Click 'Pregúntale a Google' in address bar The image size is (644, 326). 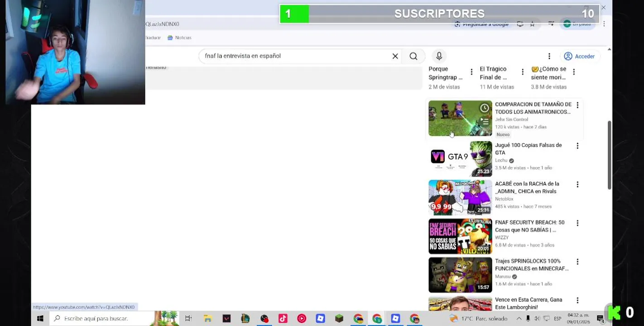tap(481, 24)
